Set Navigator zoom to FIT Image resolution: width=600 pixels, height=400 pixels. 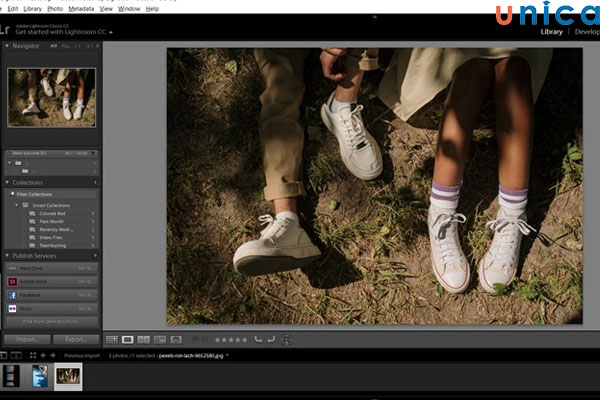coord(53,46)
